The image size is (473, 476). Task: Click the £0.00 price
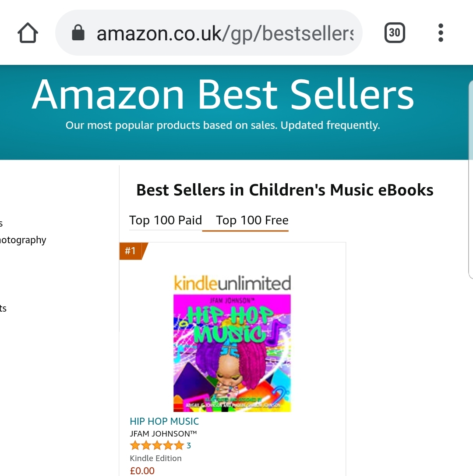click(142, 471)
